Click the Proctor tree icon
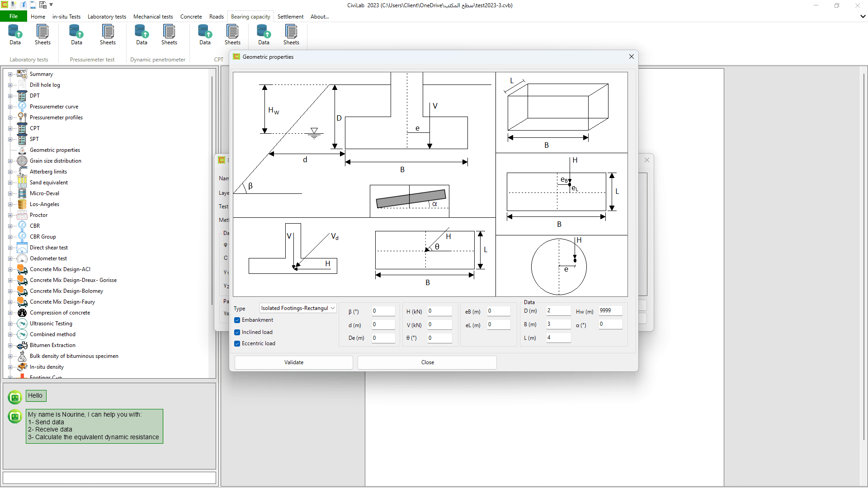The image size is (868, 488). [22, 215]
